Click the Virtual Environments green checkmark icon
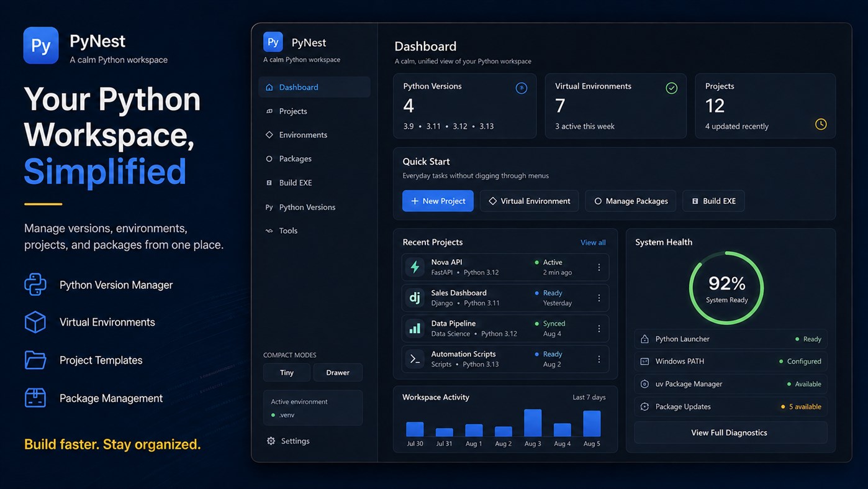Viewport: 868px width, 489px height. pyautogui.click(x=671, y=88)
